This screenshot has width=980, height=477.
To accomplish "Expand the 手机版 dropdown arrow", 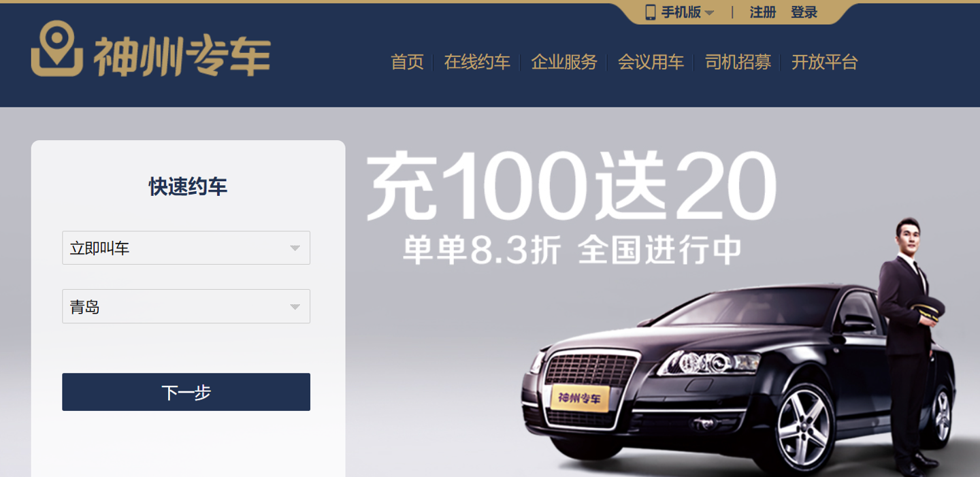I will point(709,13).
